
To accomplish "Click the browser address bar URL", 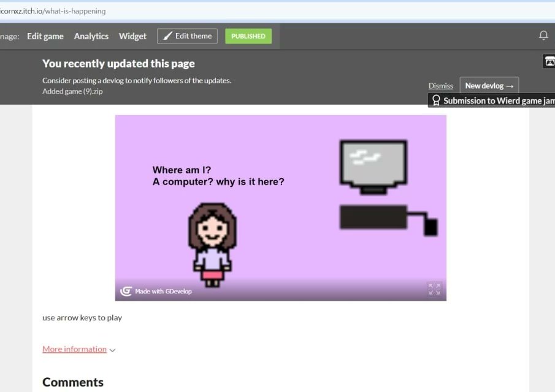I will [x=53, y=11].
